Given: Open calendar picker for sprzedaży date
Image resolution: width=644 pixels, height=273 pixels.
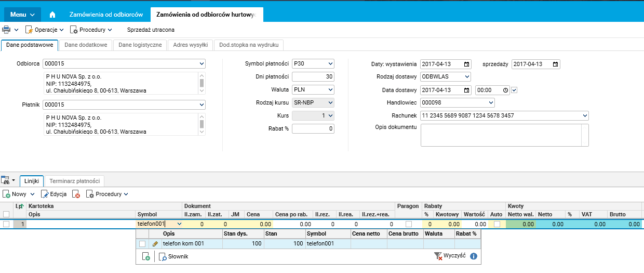Looking at the screenshot, I should 556,64.
